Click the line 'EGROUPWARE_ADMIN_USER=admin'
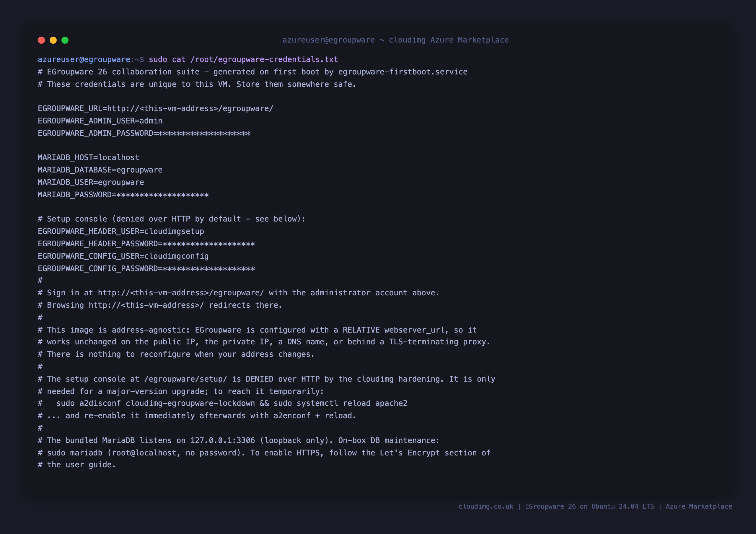This screenshot has width=756, height=534. [x=100, y=121]
